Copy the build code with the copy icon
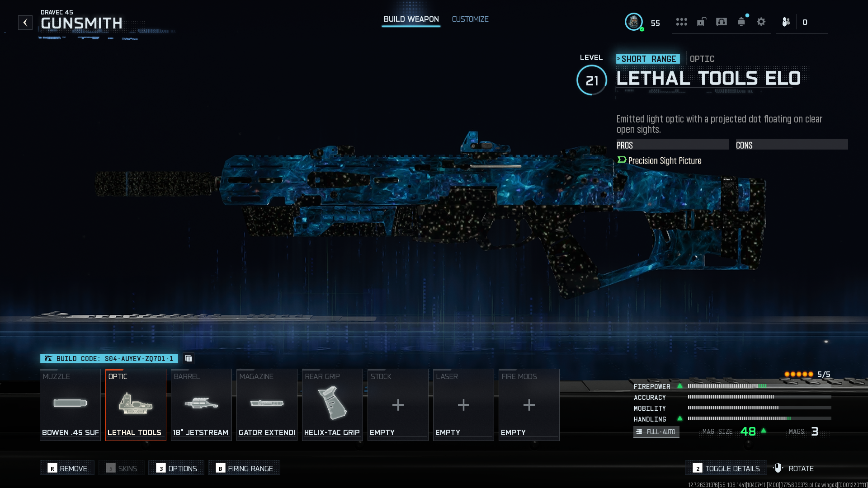This screenshot has width=868, height=488. [x=189, y=358]
